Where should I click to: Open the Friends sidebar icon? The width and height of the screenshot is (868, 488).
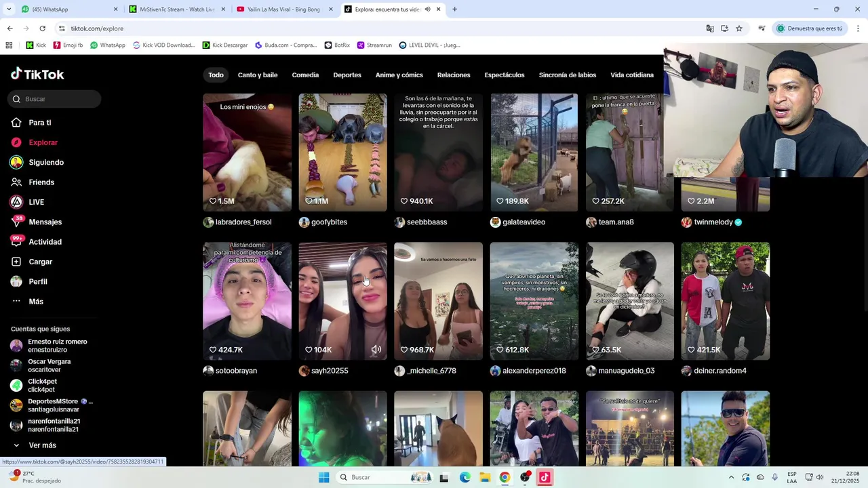pos(16,182)
